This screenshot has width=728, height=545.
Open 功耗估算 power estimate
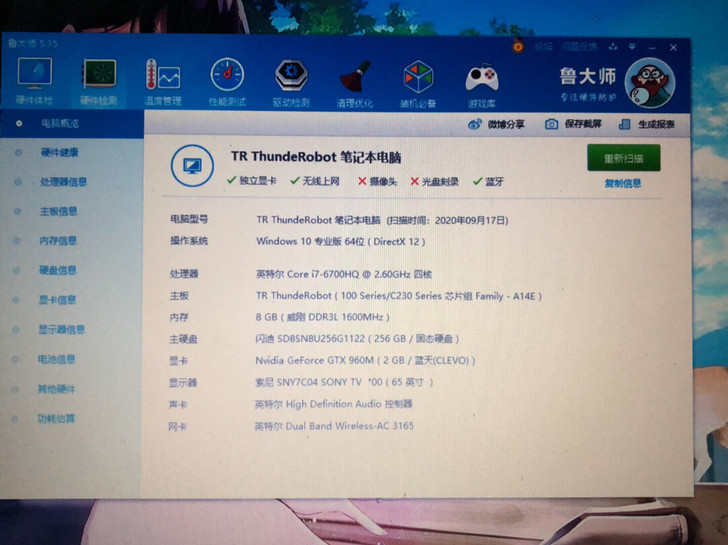click(x=56, y=419)
